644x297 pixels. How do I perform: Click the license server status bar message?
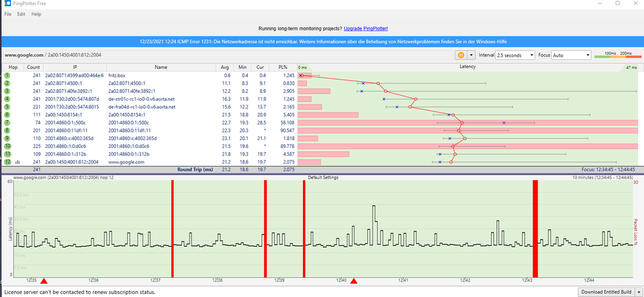coord(80,292)
